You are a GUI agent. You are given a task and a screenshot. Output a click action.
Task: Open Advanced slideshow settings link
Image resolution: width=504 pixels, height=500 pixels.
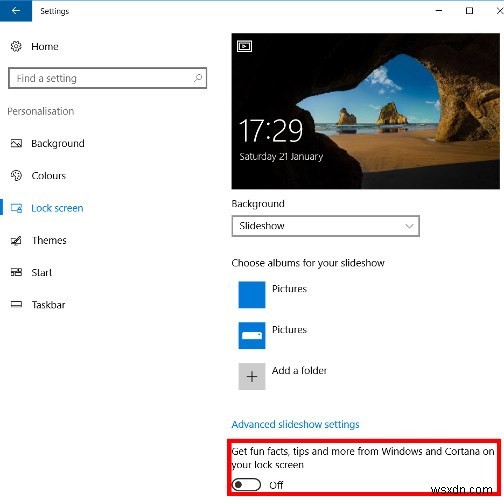[295, 424]
